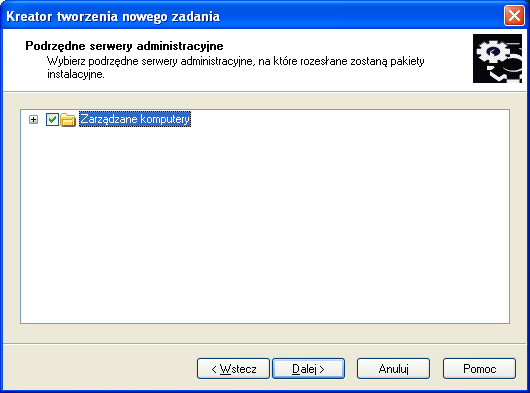Cancel the wizard with Anuluj
The height and width of the screenshot is (393, 530).
(393, 369)
